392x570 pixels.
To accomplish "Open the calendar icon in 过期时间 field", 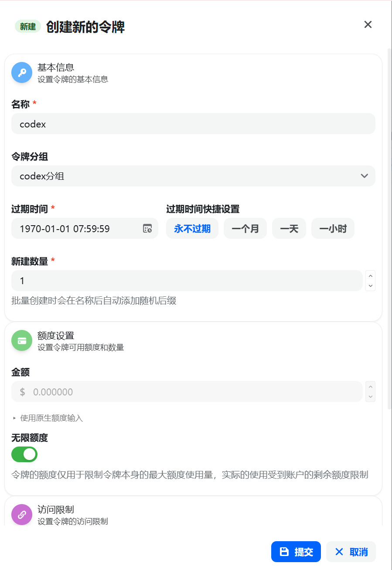I will [x=147, y=228].
